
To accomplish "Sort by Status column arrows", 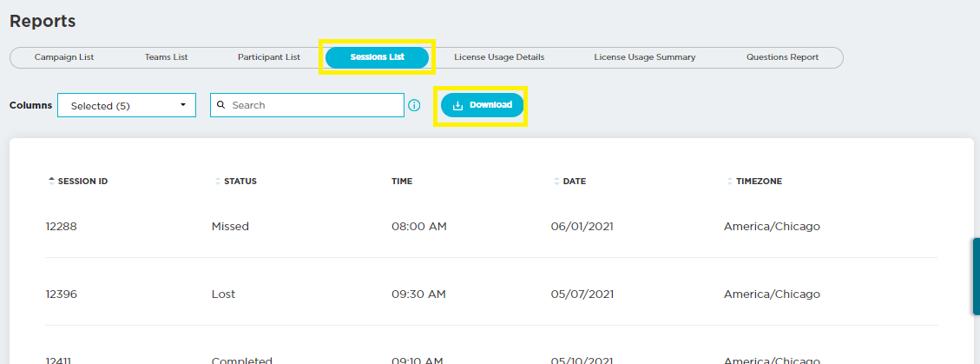I will pyautogui.click(x=218, y=182).
